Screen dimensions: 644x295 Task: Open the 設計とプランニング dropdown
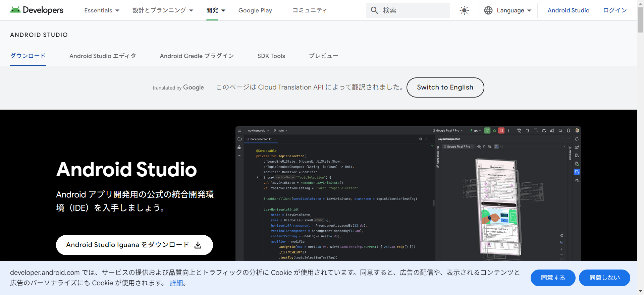[x=163, y=10]
